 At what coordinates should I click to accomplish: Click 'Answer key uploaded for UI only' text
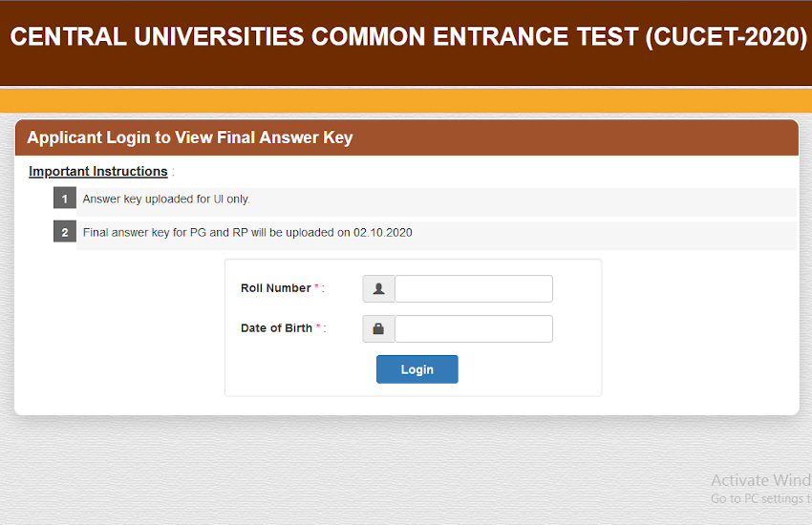pyautogui.click(x=166, y=199)
